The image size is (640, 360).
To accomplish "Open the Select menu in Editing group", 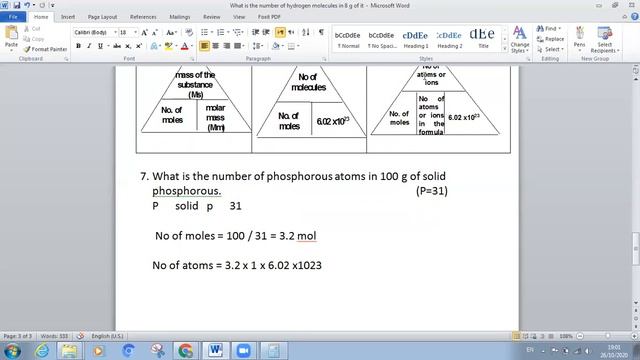I will click(x=550, y=49).
